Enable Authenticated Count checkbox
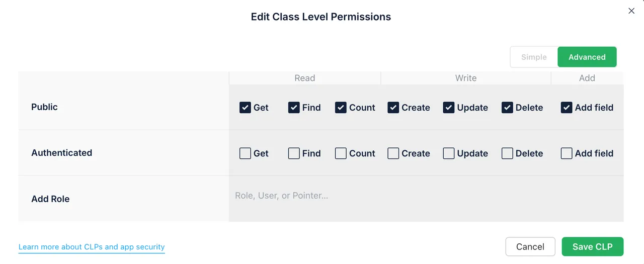The width and height of the screenshot is (644, 264). click(341, 153)
